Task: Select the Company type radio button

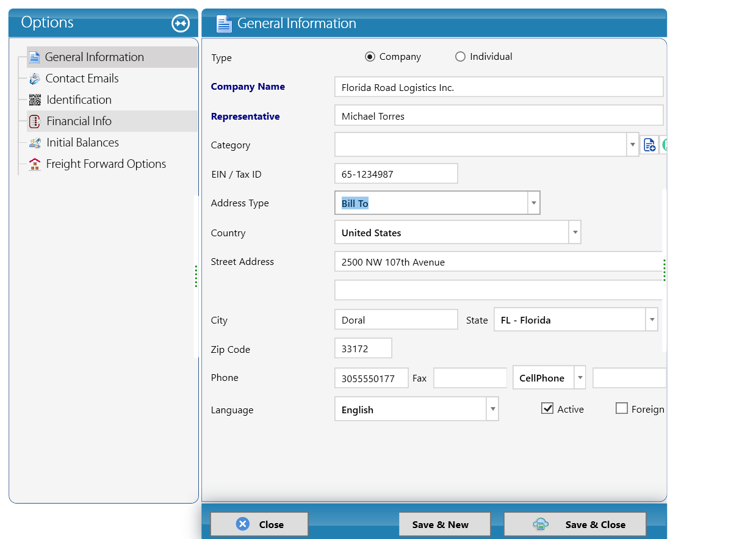Action: [370, 57]
